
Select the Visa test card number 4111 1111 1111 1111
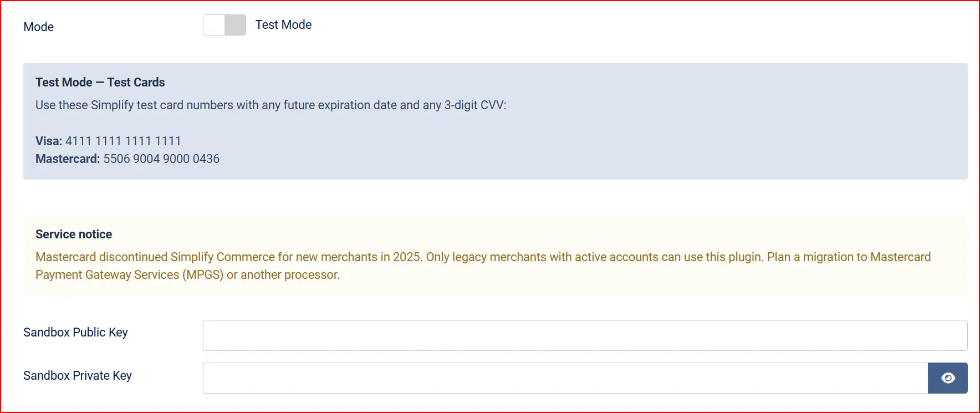123,141
